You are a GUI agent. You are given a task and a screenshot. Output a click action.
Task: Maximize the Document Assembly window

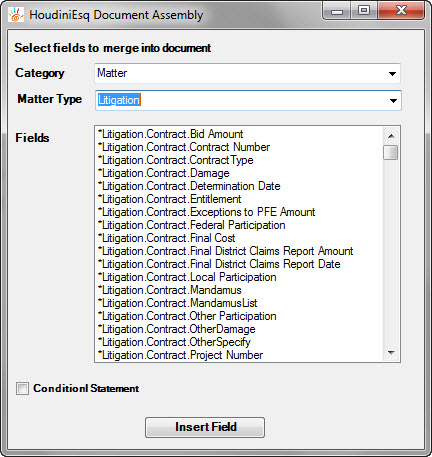click(364, 11)
